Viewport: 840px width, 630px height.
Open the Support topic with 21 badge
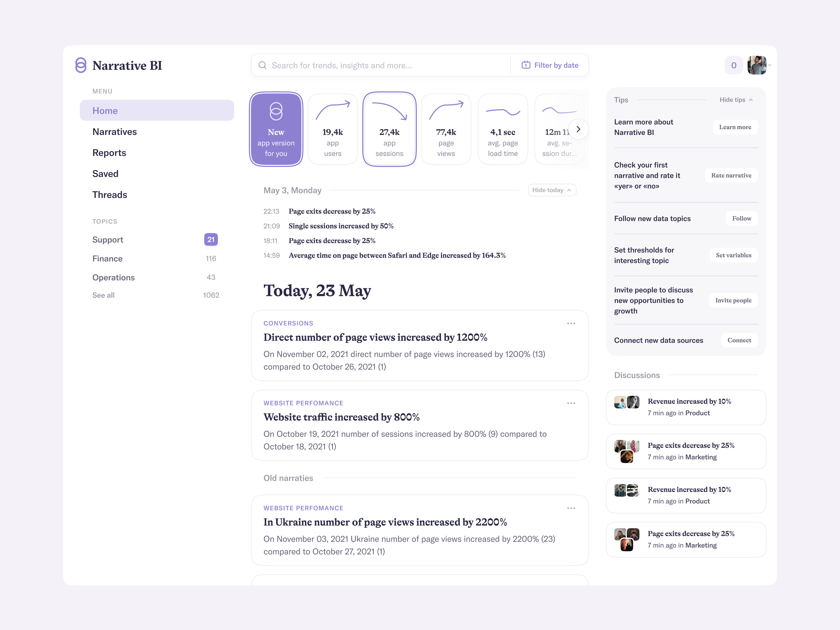108,240
